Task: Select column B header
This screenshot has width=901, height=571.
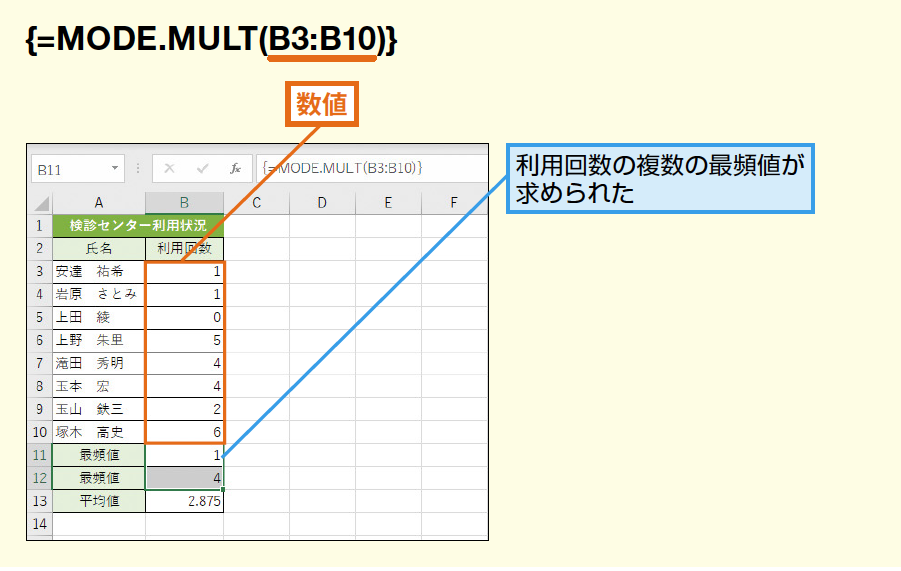Action: (x=184, y=203)
